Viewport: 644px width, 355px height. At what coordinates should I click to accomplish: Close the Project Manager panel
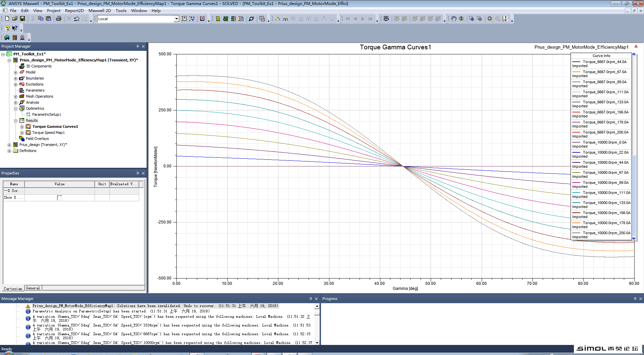tap(143, 46)
